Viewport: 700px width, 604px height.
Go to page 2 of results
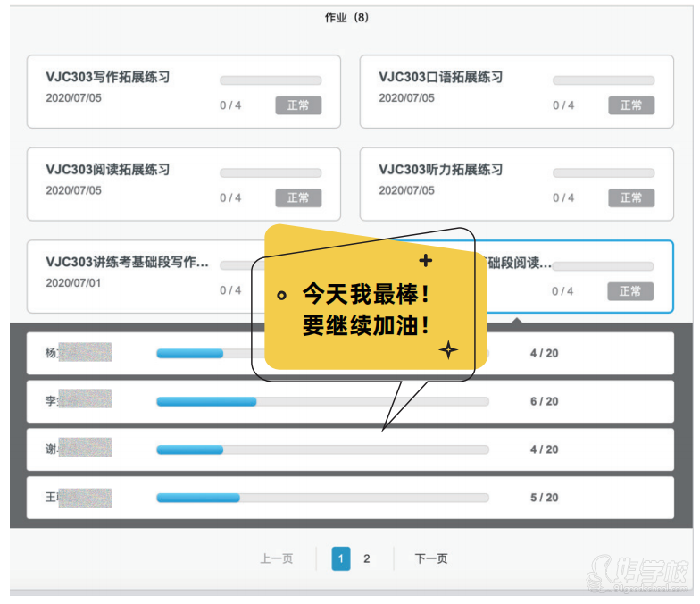pyautogui.click(x=366, y=559)
